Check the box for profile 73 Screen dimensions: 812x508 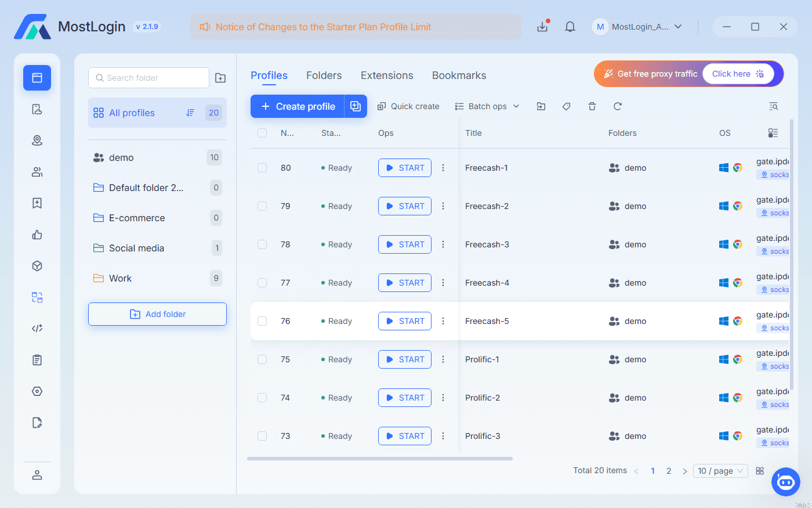coord(262,436)
